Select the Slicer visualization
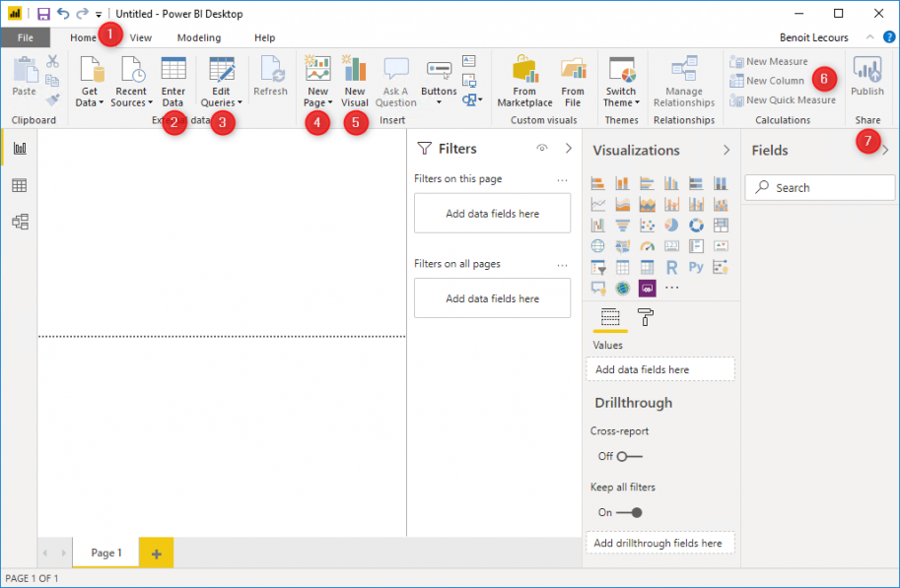Screen dimensions: 900x588 [x=596, y=266]
